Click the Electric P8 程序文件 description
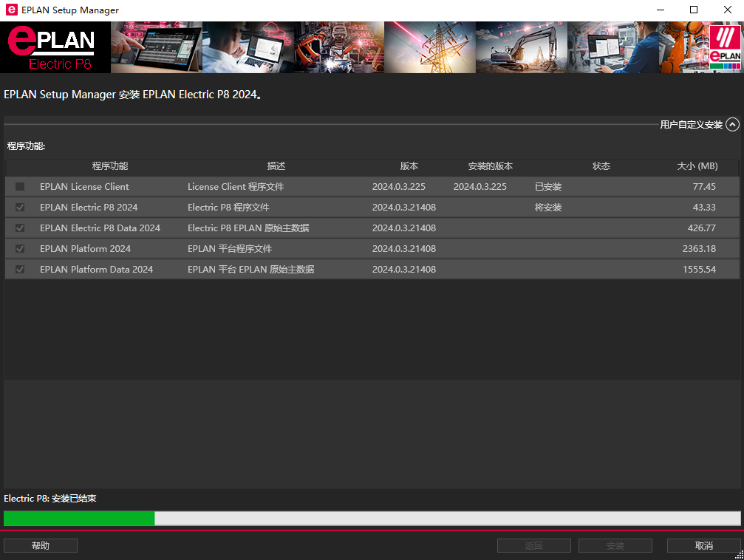 click(x=228, y=208)
